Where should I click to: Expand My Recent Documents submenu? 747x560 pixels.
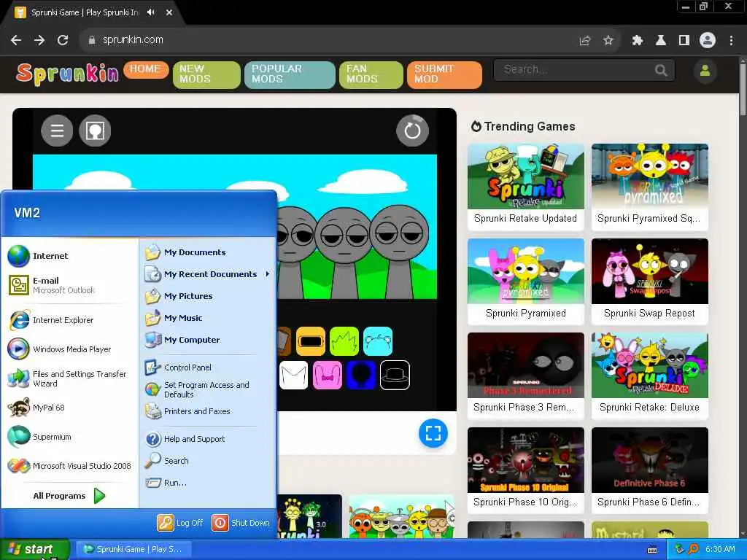[x=206, y=274]
